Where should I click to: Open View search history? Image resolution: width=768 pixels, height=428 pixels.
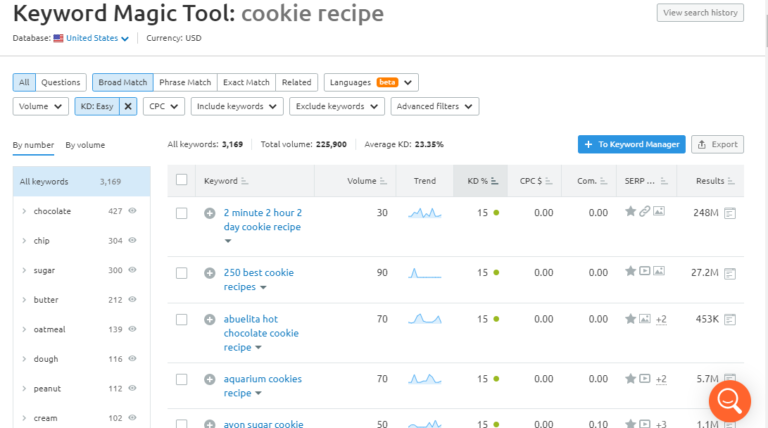point(700,13)
